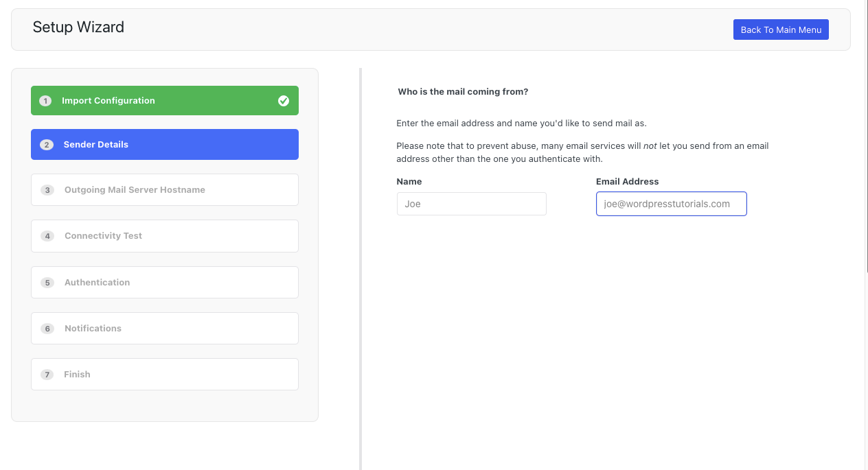Screen dimensions: 868x470
Task: Click the circled 1 icon on Import Configuration
Action: 45,100
